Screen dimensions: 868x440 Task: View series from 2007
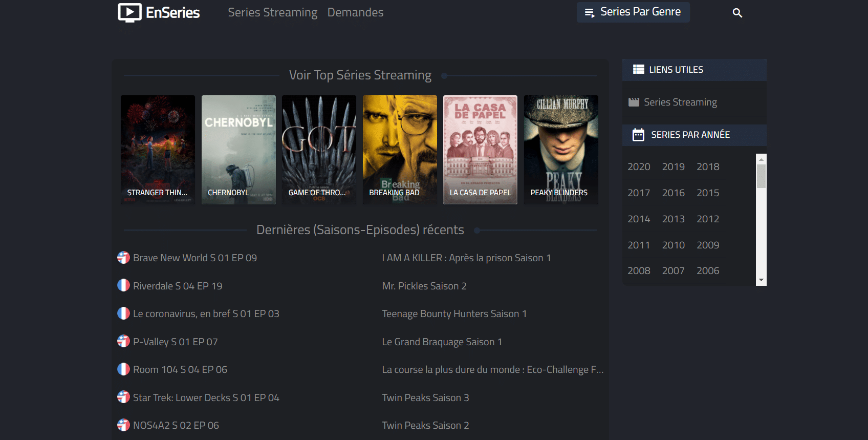tap(673, 271)
